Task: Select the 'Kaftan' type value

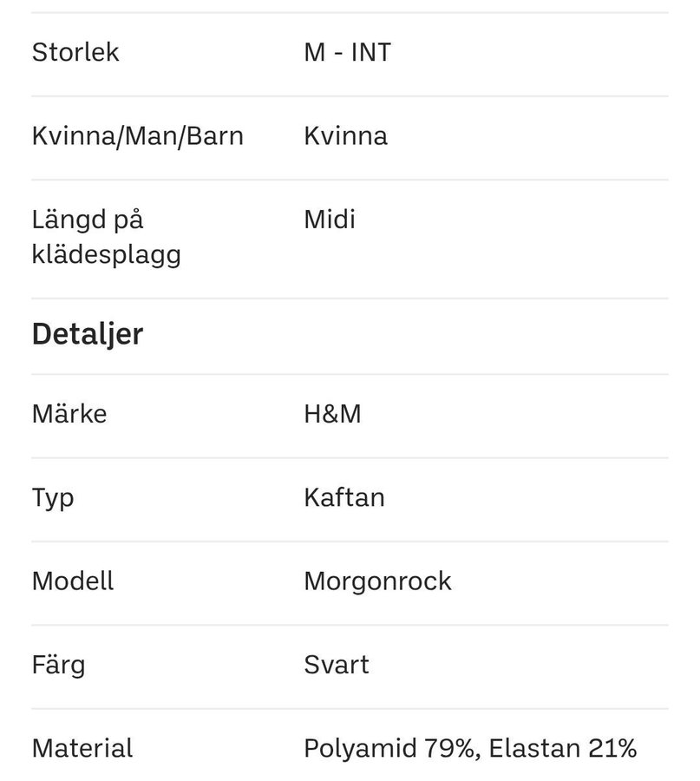Action: tap(344, 498)
